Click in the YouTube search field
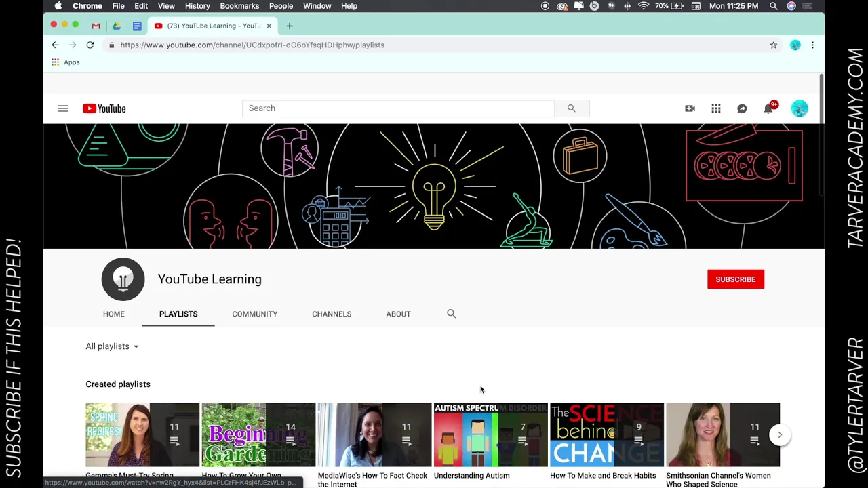 (399, 108)
